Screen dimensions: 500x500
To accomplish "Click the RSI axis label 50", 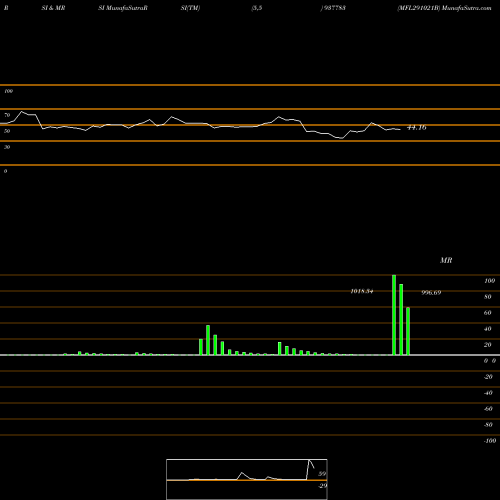I will click(7, 131).
